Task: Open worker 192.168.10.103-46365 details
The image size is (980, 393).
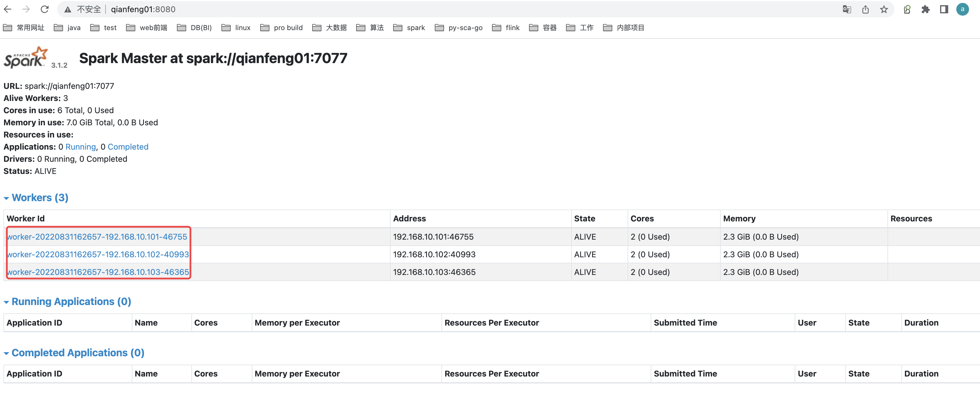Action: [x=98, y=272]
